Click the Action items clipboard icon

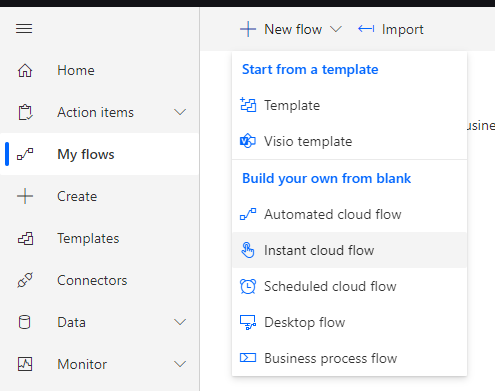coord(25,112)
